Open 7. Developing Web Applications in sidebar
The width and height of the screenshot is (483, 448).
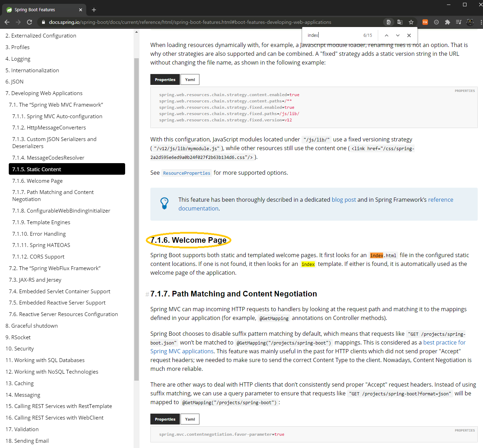44,93
